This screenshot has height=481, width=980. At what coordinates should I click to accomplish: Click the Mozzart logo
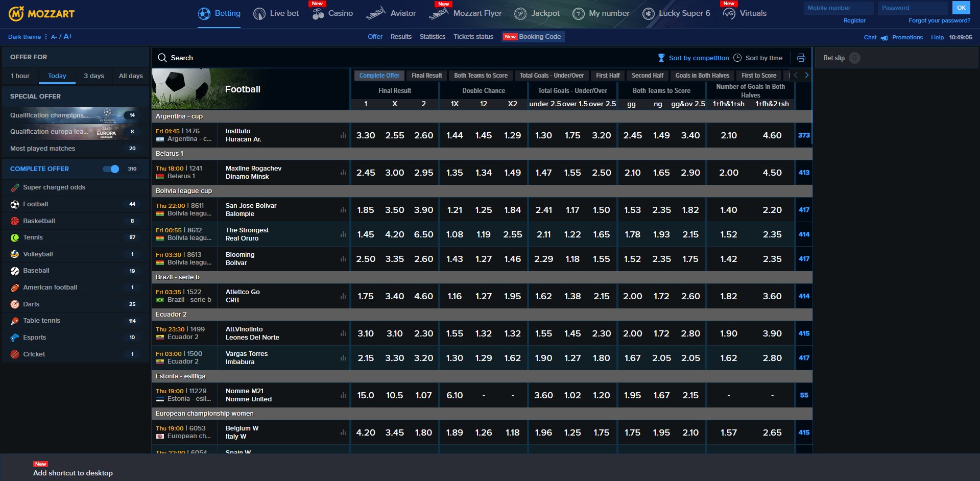point(42,14)
